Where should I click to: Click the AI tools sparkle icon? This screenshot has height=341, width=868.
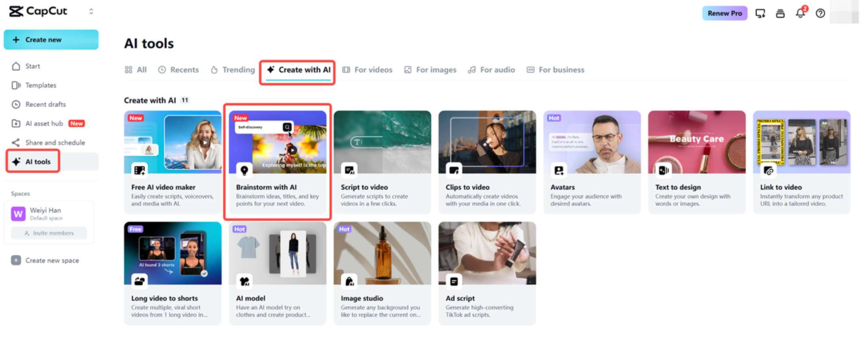(x=16, y=162)
